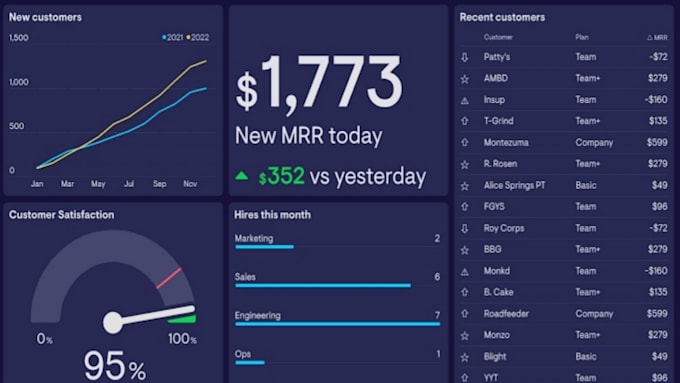Click the Company plan for Montezuma
The image size is (680, 383).
[594, 143]
